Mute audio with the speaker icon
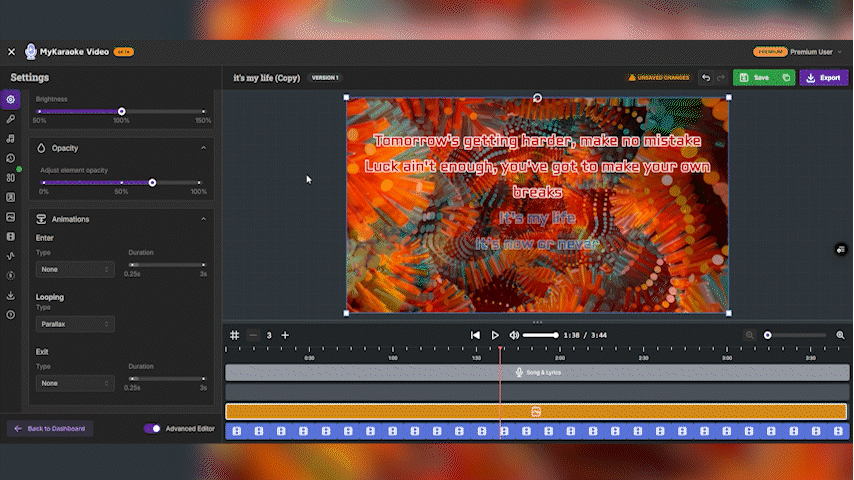Viewport: 854px width, 480px height. pyautogui.click(x=514, y=335)
